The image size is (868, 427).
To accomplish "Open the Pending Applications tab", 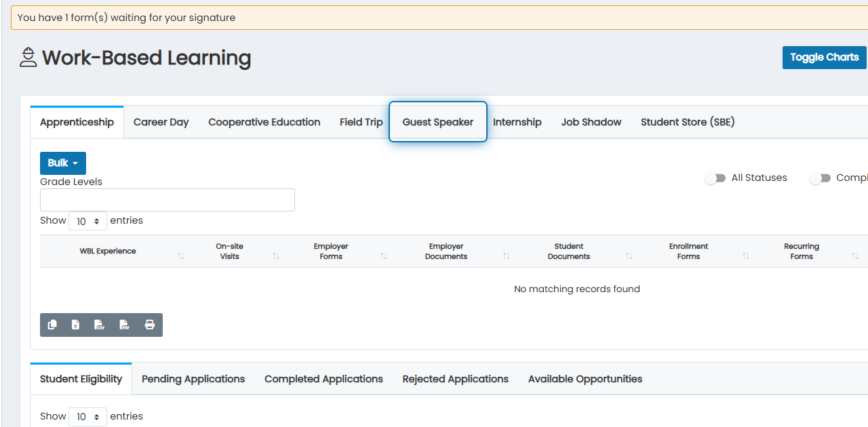I will coord(193,379).
